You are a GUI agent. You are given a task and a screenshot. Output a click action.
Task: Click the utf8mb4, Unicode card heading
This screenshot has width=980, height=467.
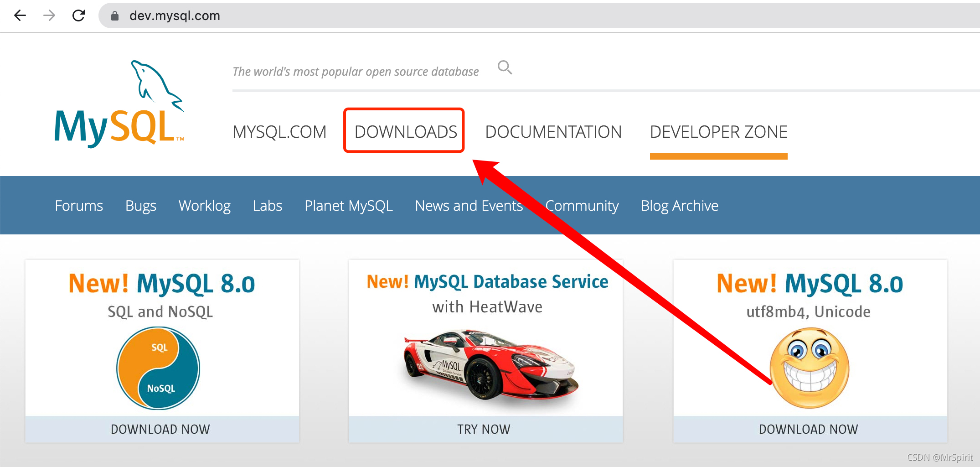(810, 283)
